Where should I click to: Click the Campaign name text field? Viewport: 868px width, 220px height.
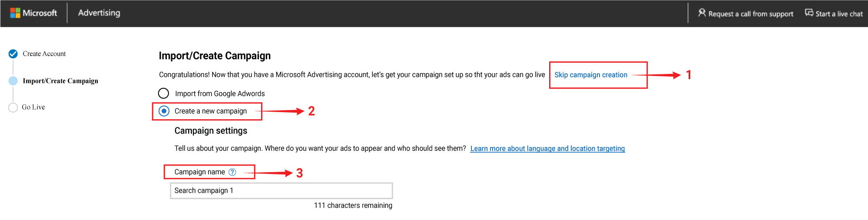[282, 191]
